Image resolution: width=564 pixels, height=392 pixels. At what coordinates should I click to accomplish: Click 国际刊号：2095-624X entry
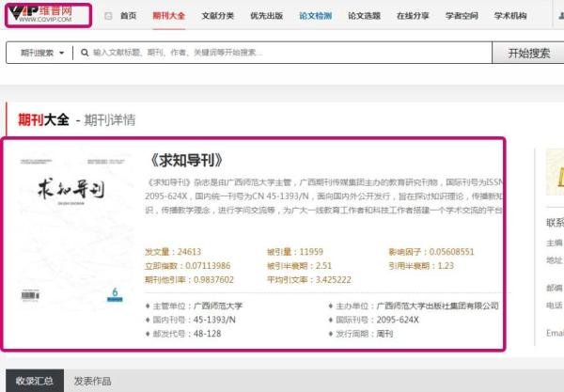pyautogui.click(x=373, y=320)
